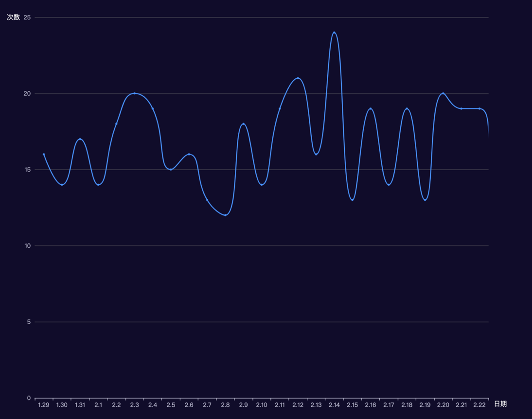Select the data point for 2.6
The height and width of the screenshot is (419, 532).
189,154
